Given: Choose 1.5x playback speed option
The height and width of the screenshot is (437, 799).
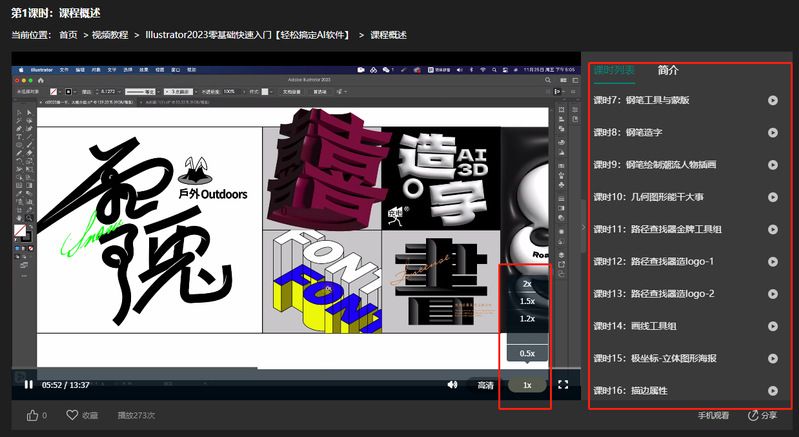Looking at the screenshot, I should click(x=527, y=301).
